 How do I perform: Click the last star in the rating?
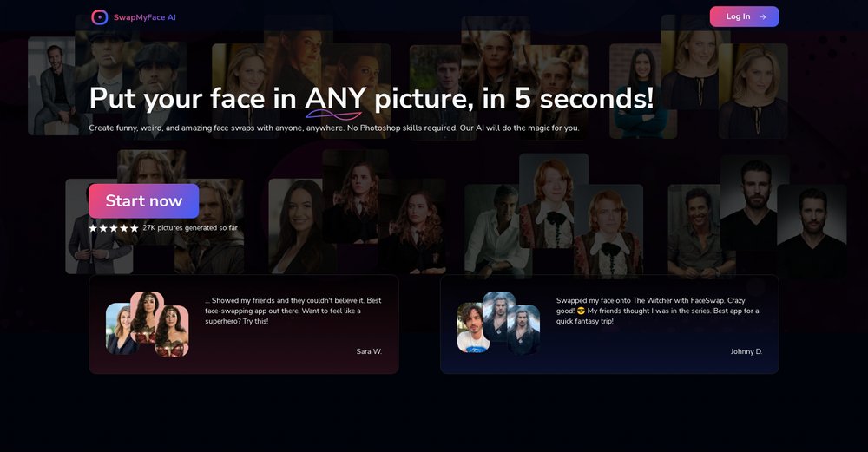point(135,228)
